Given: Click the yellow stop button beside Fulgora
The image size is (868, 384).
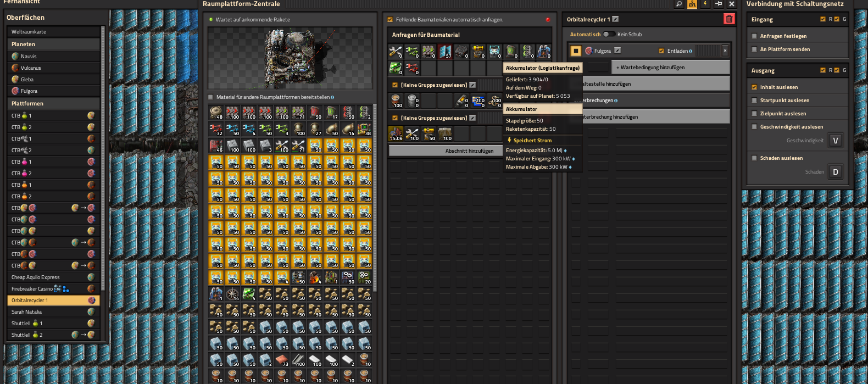Looking at the screenshot, I should 576,51.
